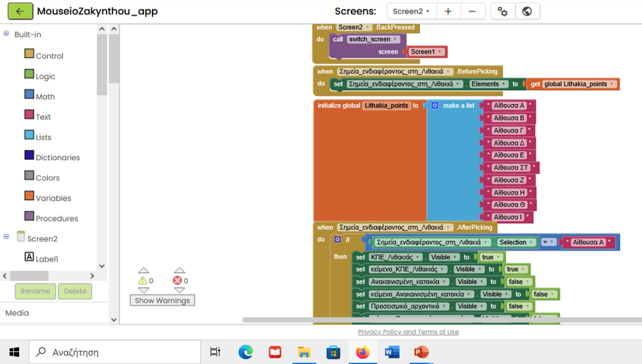Viewport: 642px width, 364px height.
Task: Click the red error counter icon
Action: tap(178, 280)
